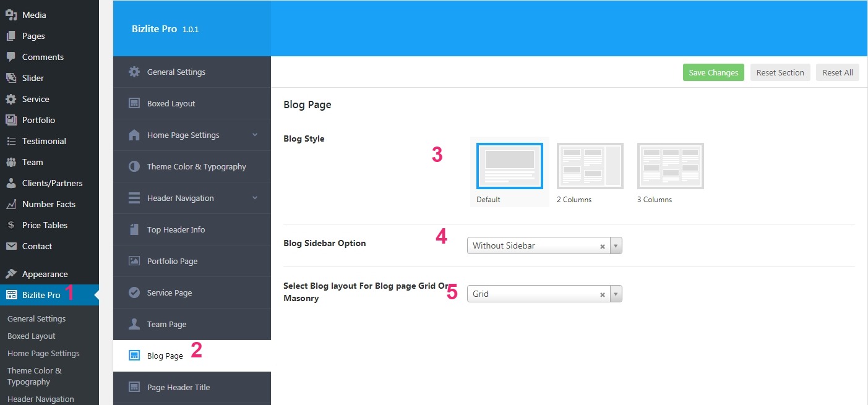
Task: Open the Portfolio Page tab
Action: click(x=192, y=261)
